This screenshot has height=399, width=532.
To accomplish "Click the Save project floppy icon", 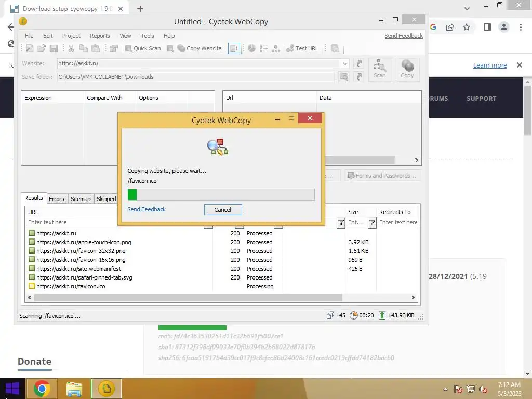I will [x=54, y=48].
